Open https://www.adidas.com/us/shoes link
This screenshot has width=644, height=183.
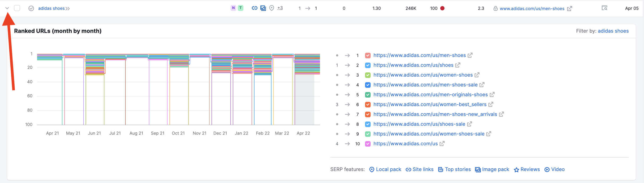coord(413,65)
